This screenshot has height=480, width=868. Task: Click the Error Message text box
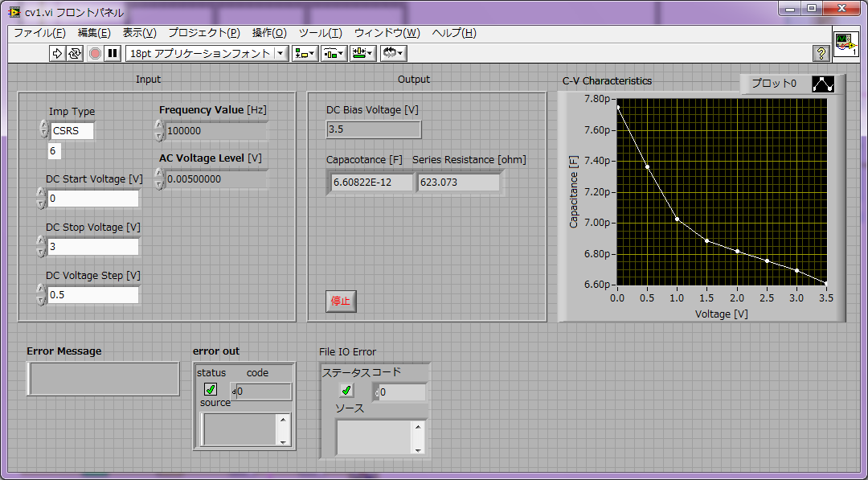click(x=103, y=379)
